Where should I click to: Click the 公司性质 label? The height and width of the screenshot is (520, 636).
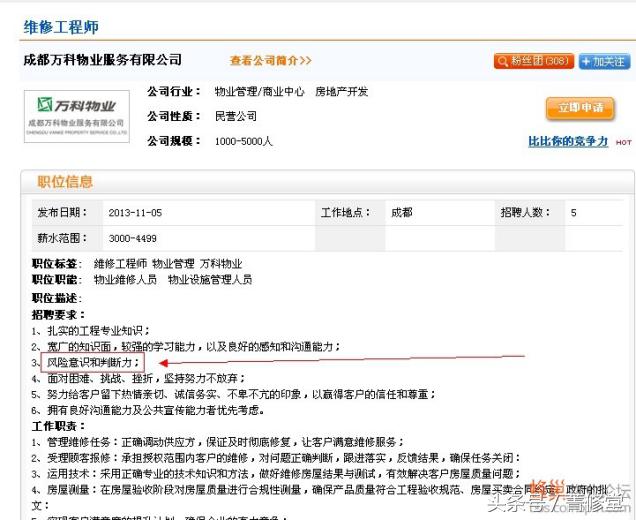point(174,116)
